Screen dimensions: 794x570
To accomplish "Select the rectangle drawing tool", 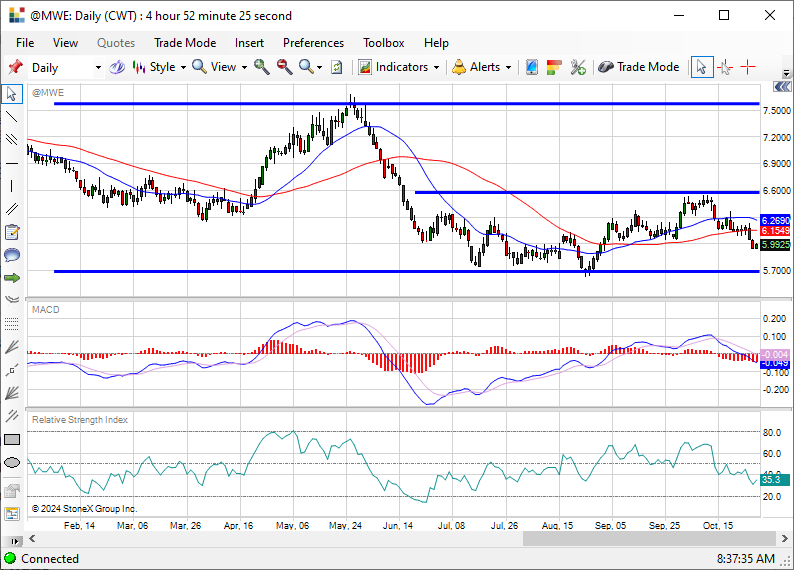I will click(12, 439).
